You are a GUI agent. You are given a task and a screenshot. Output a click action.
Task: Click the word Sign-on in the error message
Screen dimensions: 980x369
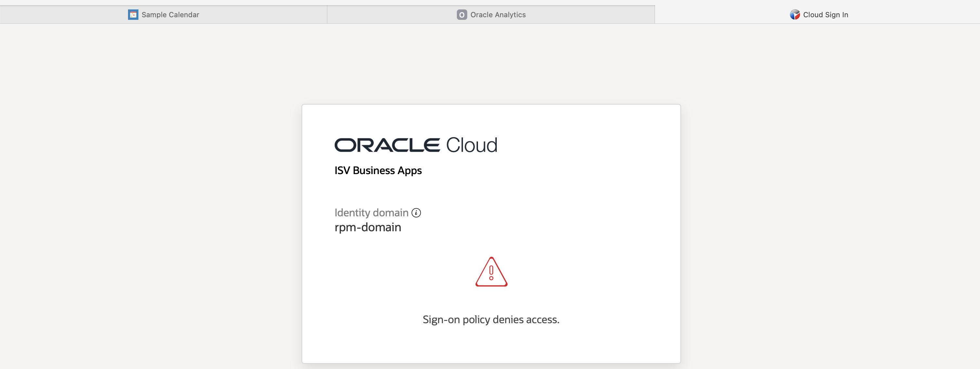coord(441,320)
